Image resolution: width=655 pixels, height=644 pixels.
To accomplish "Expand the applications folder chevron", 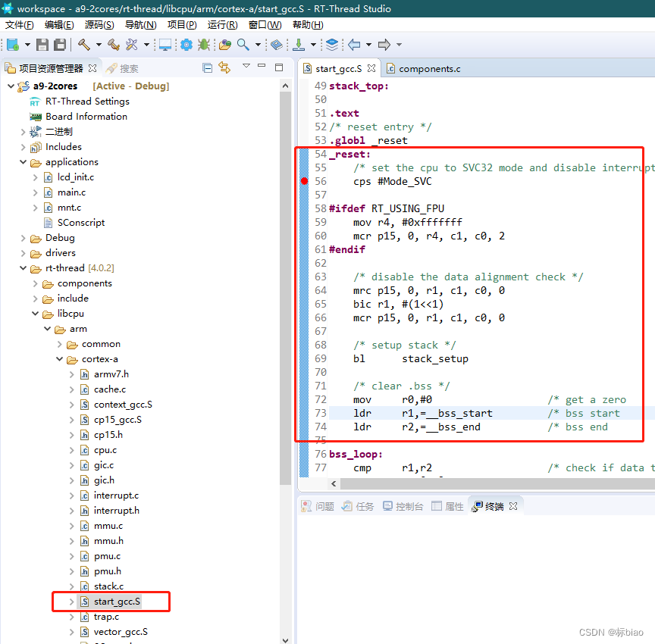I will 23,161.
